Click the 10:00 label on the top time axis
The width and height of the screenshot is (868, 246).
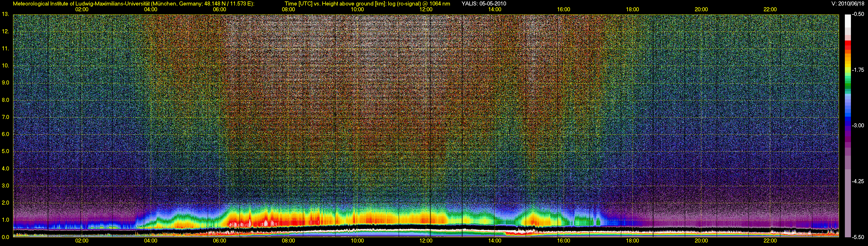357,10
